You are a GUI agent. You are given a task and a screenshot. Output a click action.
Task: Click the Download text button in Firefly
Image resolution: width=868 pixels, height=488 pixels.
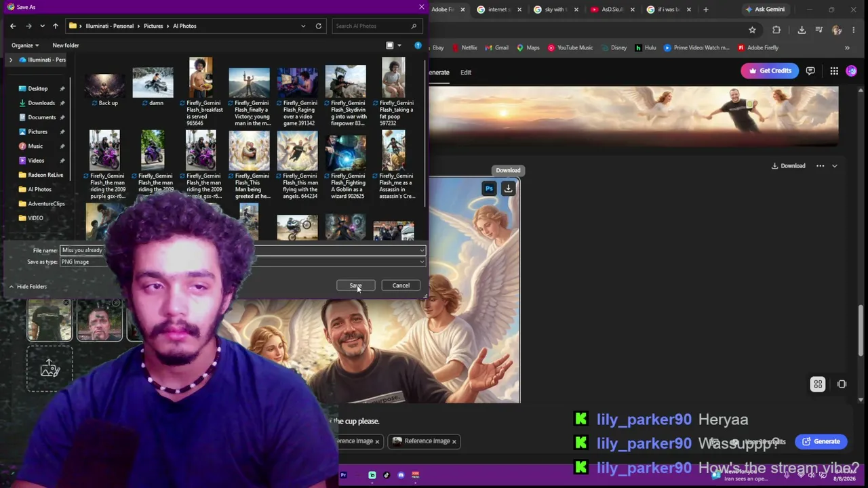click(x=789, y=165)
